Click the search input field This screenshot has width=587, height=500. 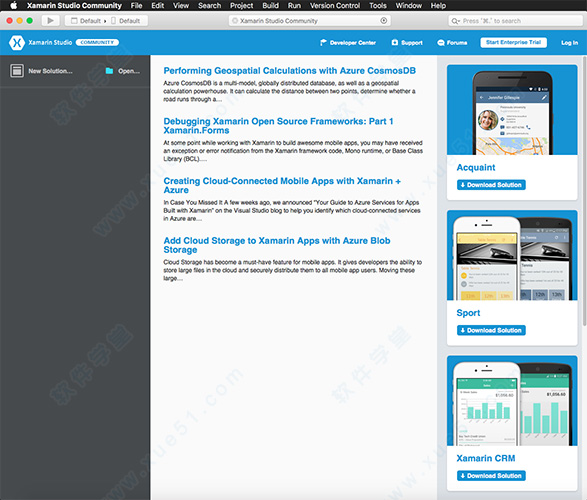pyautogui.click(x=515, y=21)
